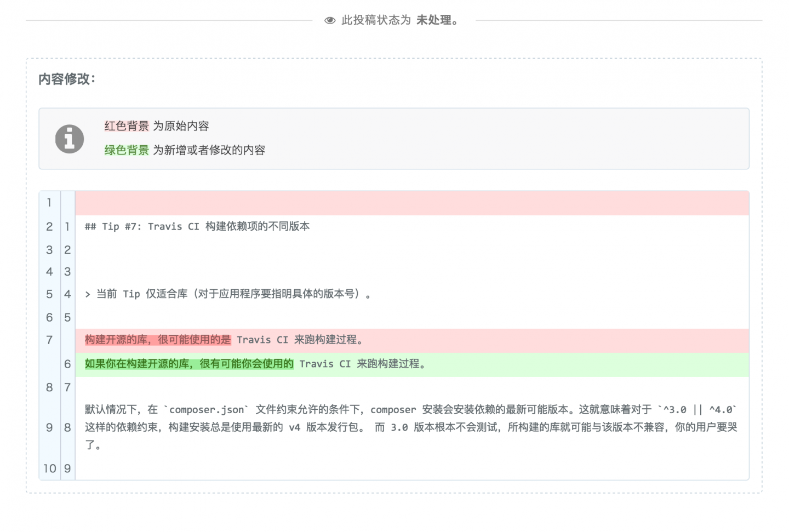Image resolution: width=789 pixels, height=532 pixels.
Task: Click old line number 7 in gutter
Action: coord(49,340)
